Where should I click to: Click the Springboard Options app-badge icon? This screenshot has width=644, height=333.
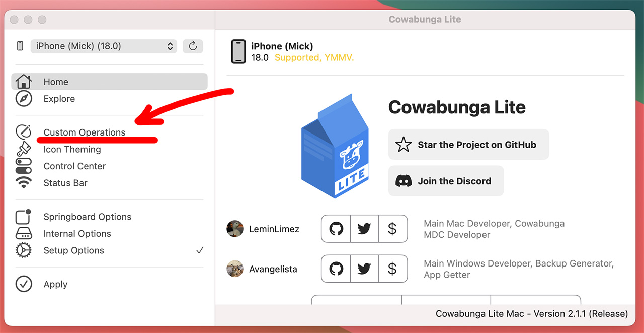point(24,216)
